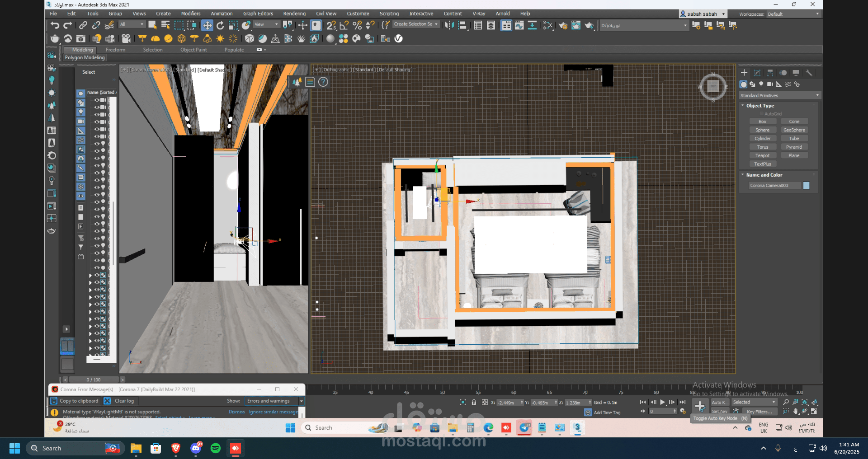This screenshot has height=459, width=868.
Task: Open the Utilities wrench tab in the command panel
Action: (809, 73)
